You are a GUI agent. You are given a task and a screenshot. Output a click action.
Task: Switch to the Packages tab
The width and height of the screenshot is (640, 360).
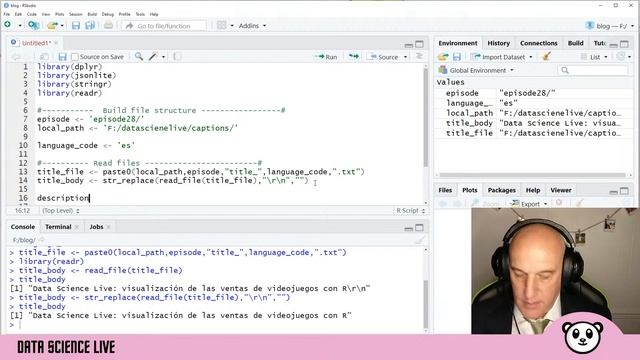pos(501,190)
